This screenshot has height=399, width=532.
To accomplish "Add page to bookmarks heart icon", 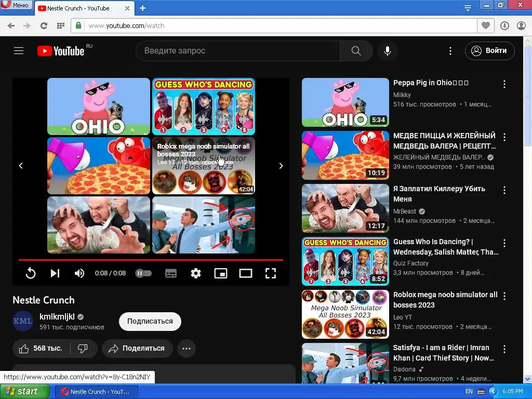I will [486, 26].
